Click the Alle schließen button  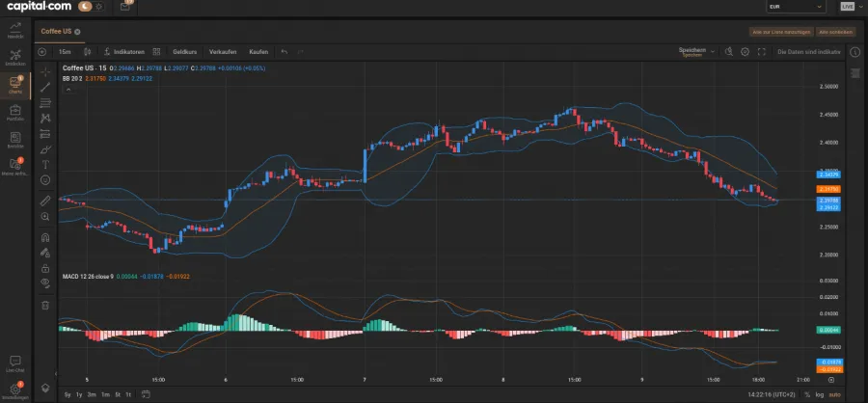coord(836,32)
